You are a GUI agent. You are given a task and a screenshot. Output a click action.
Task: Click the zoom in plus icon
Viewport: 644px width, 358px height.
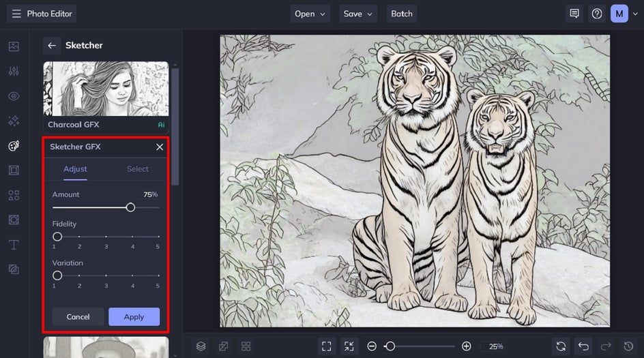pos(467,346)
